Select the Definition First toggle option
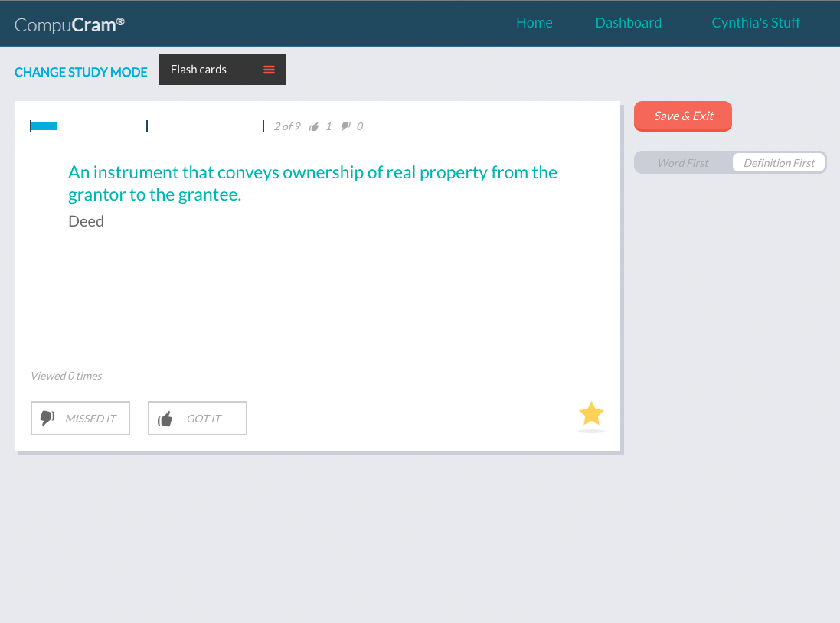This screenshot has height=623, width=840. [x=779, y=163]
